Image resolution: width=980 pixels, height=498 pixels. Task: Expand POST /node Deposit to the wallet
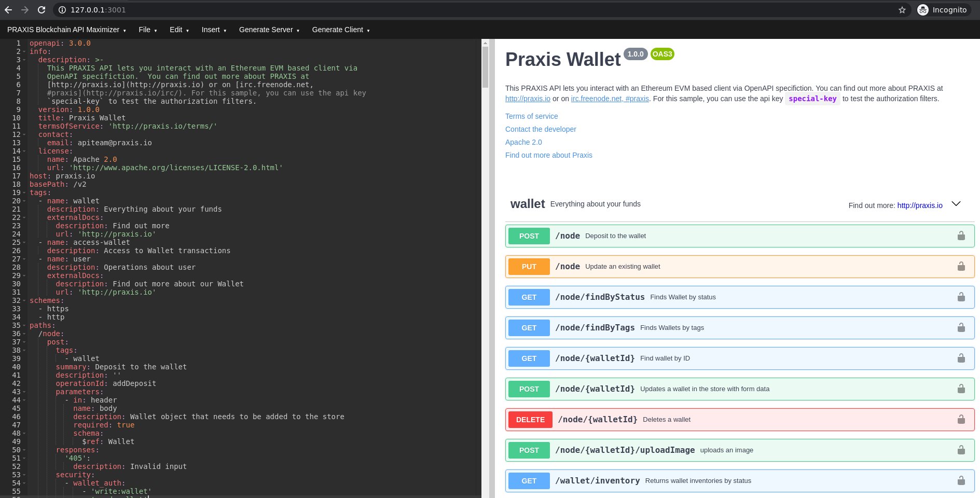(740, 236)
